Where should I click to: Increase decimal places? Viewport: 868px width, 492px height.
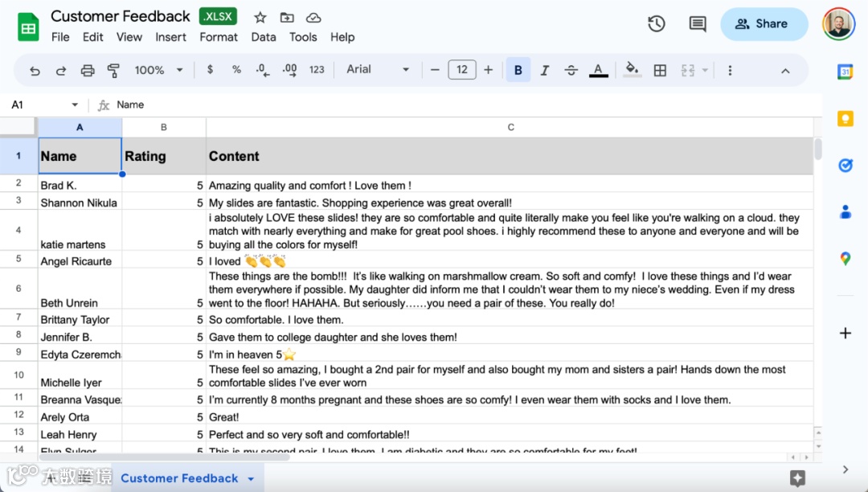coord(289,70)
